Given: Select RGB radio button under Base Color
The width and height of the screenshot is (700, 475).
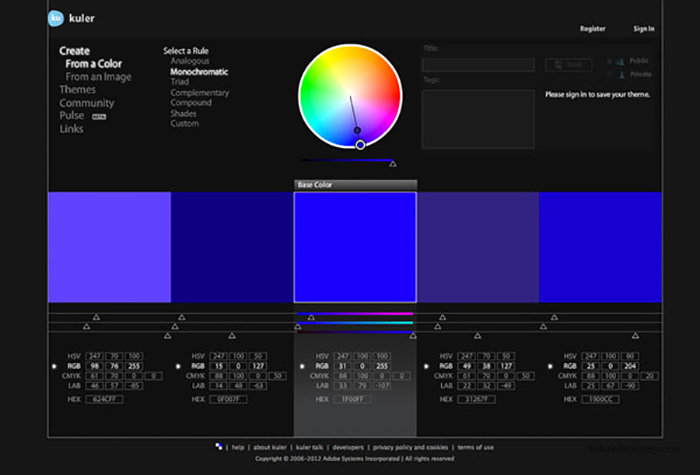Looking at the screenshot, I should click(x=303, y=367).
